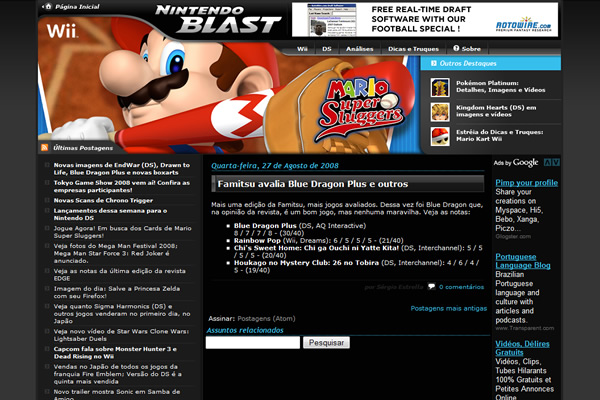
Task: Open Sigma Harmonics (DS) sales post
Action: (x=122, y=313)
